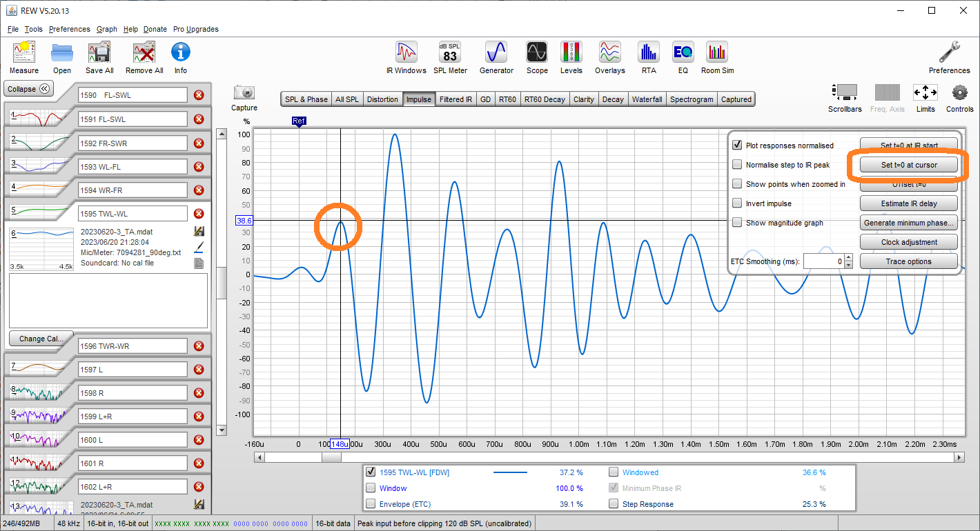
Task: Enable the Windowed trace checkbox
Action: coord(614,472)
